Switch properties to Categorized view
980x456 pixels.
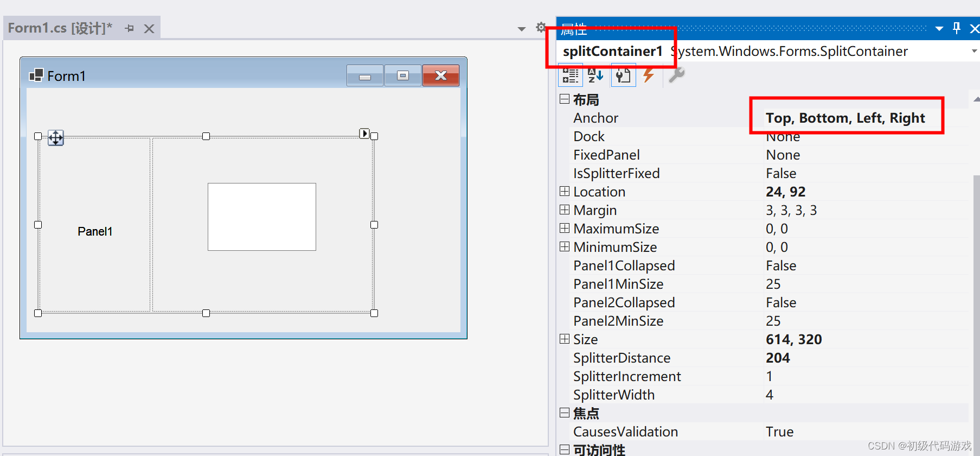(570, 75)
